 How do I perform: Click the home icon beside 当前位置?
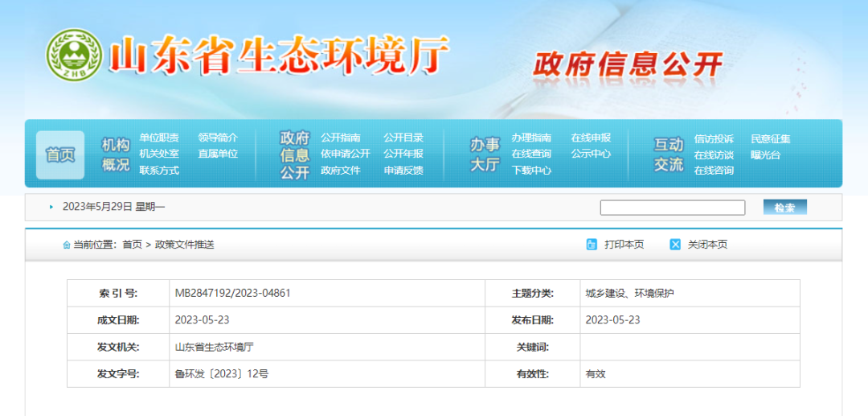click(67, 245)
